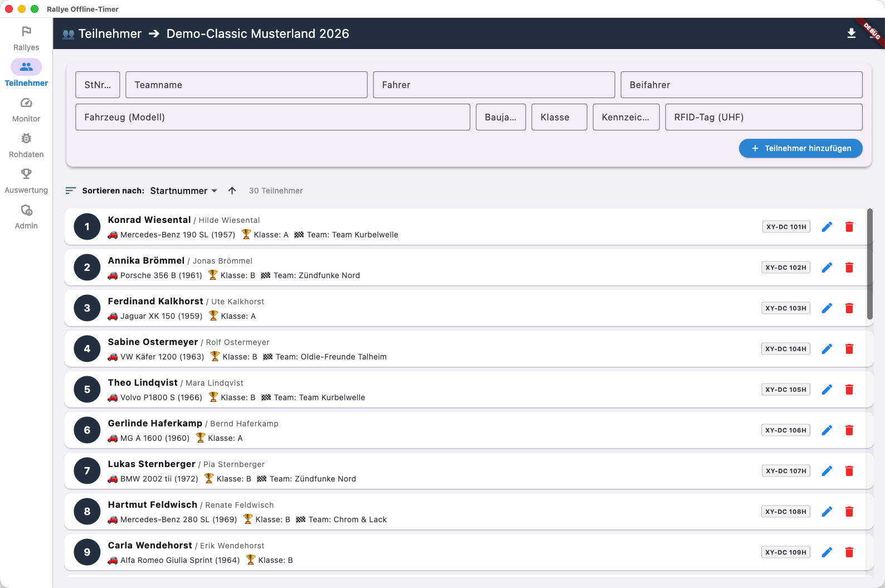Click the Kennzeichen input field

coord(626,117)
